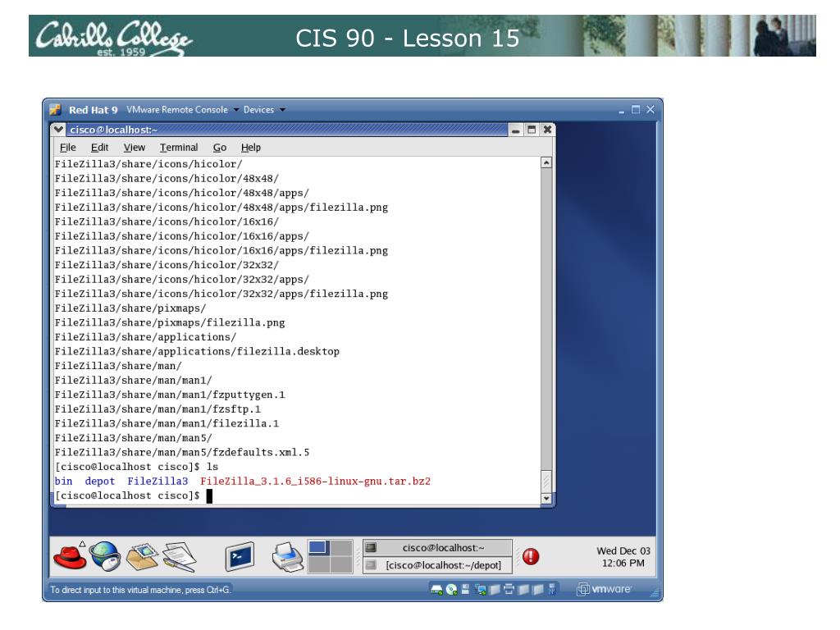Screen dimensions: 840x630
Task: Click the VMware floppy status icon
Action: (466, 589)
